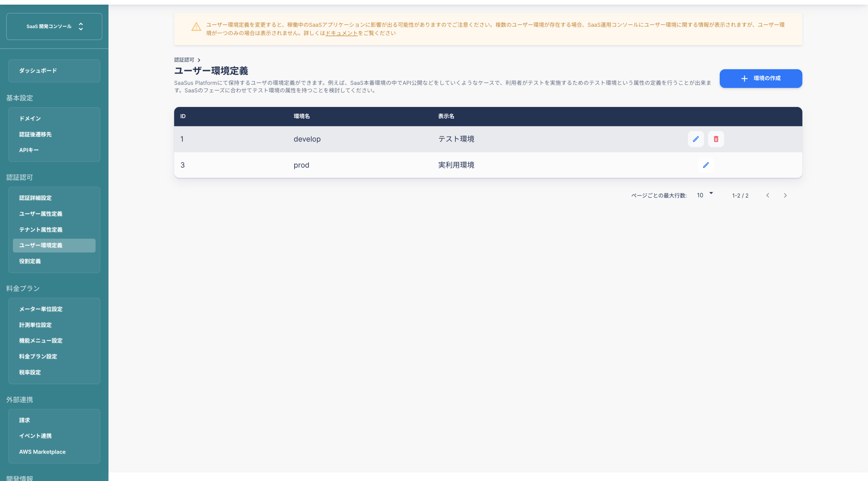This screenshot has height=481, width=868.
Task: Click the ページごとの最大行数 label
Action: coord(659,196)
